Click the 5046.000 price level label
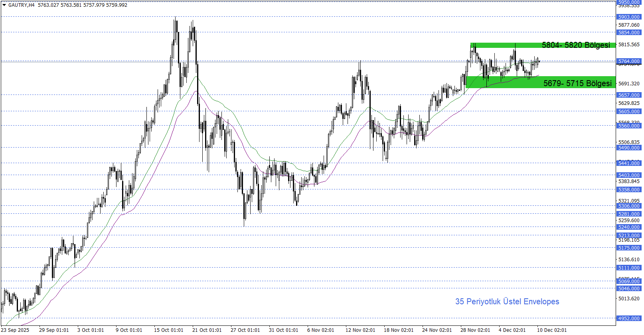This screenshot has width=644, height=335. coord(629,288)
